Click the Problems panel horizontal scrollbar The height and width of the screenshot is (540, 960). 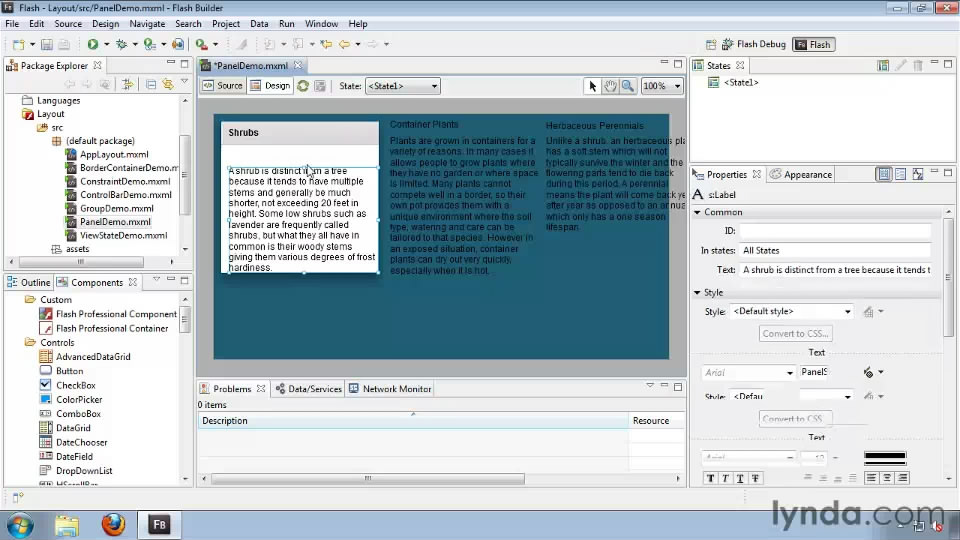pos(368,478)
